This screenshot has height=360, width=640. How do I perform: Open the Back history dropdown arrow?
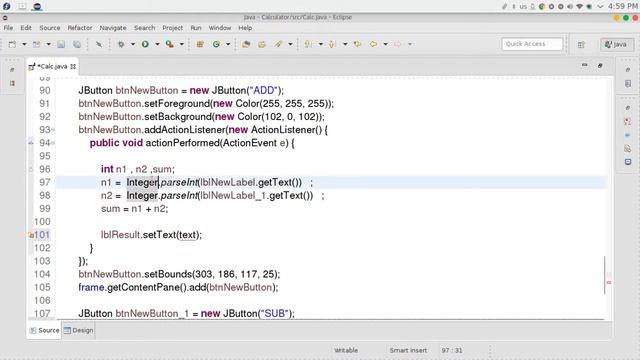(385, 44)
